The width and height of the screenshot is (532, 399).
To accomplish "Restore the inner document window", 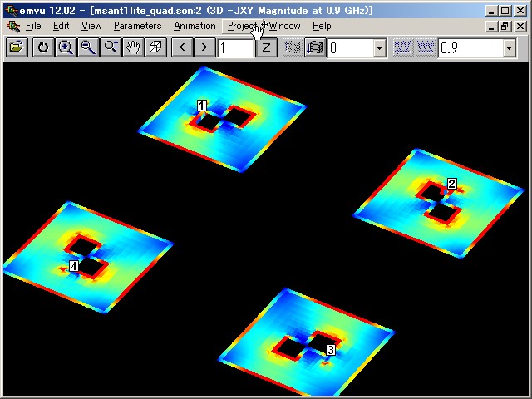I will 505,26.
